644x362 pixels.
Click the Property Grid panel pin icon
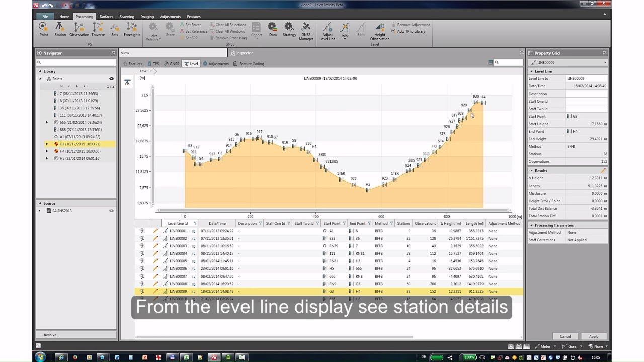[605, 53]
